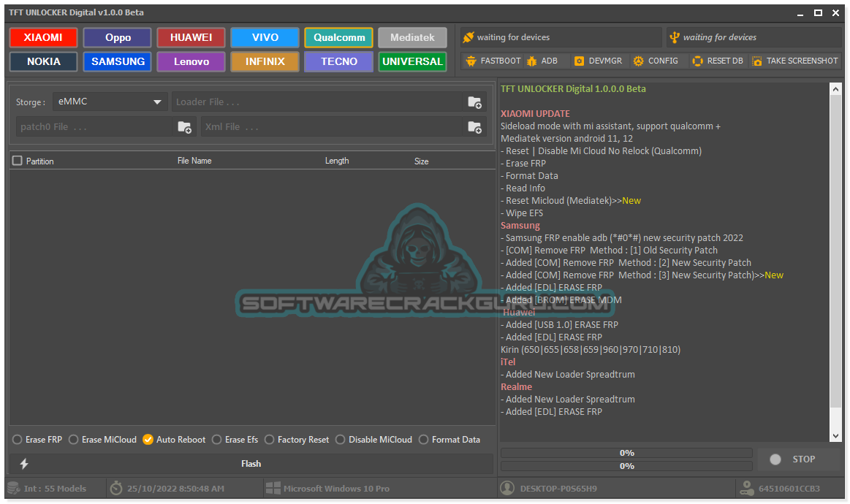Click the STOP circle indicator
The width and height of the screenshot is (850, 504).
[775, 459]
